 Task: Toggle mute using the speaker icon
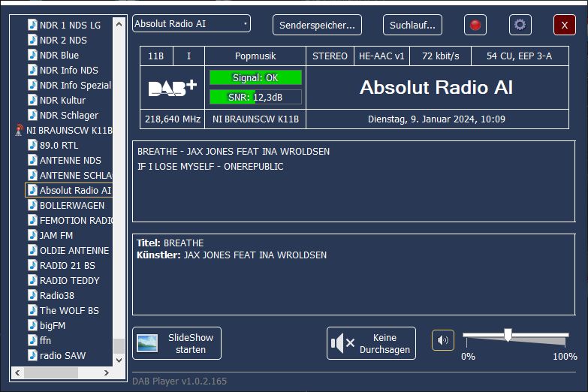pyautogui.click(x=443, y=340)
